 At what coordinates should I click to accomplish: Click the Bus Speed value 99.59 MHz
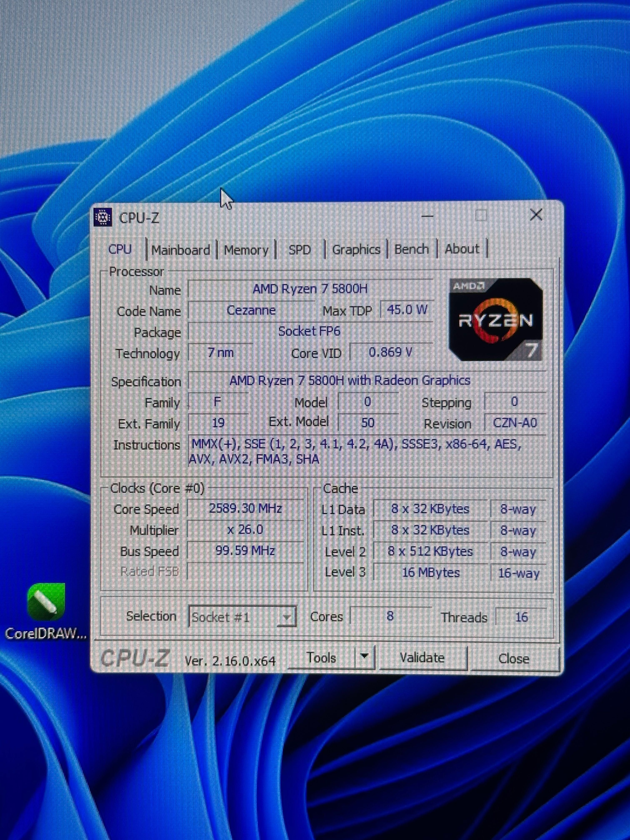(x=245, y=551)
